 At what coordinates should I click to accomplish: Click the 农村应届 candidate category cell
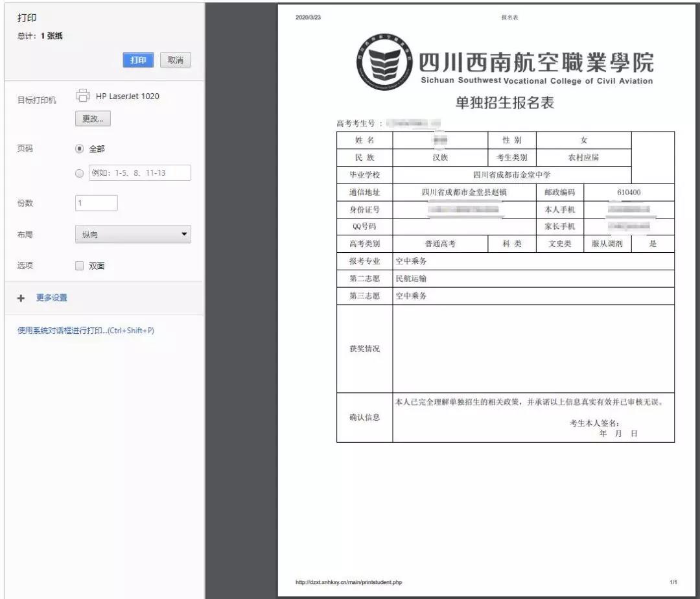tap(583, 158)
